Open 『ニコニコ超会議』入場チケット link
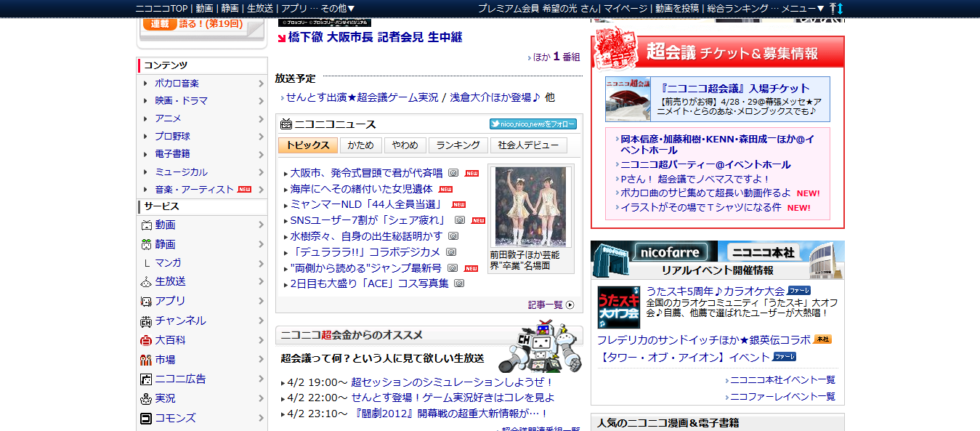Screen dimensions: 980x431 tap(735, 89)
